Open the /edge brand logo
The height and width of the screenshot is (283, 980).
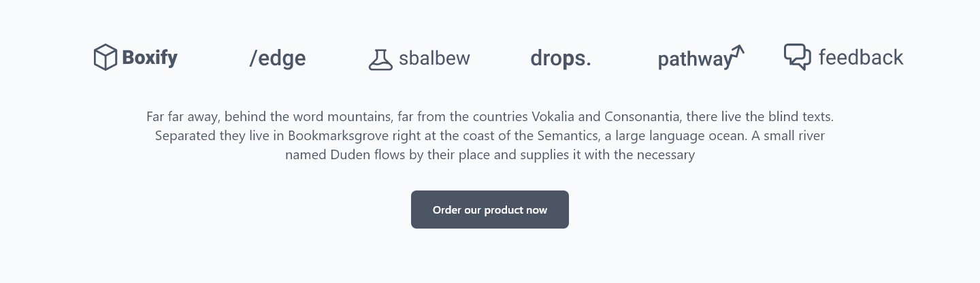(278, 59)
